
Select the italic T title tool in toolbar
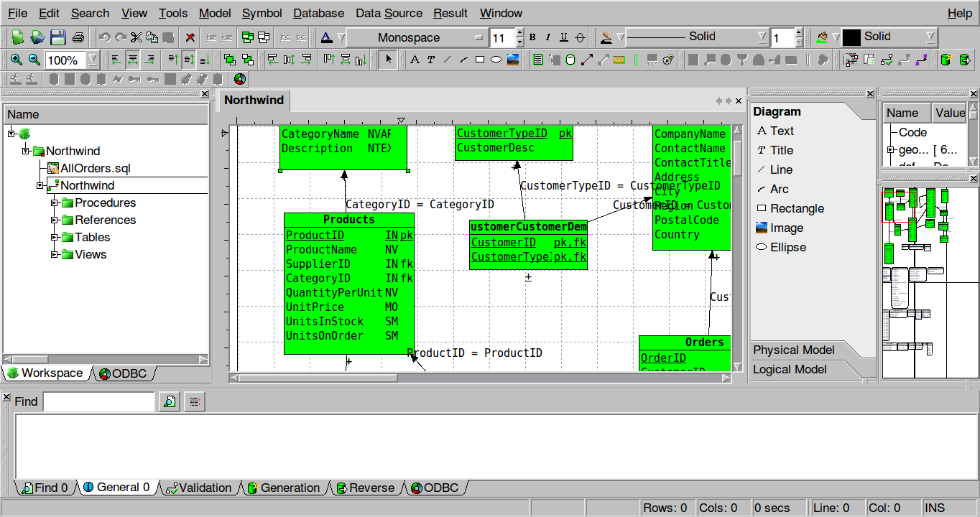(430, 60)
